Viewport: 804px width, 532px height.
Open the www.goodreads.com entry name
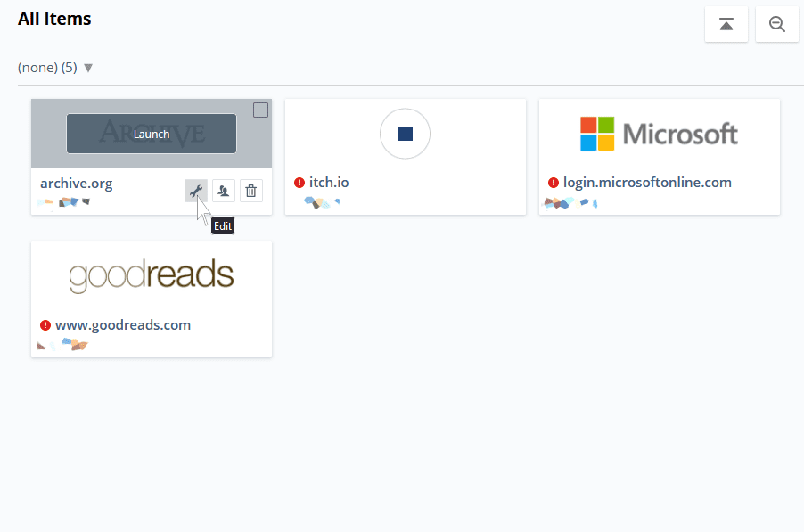[123, 325]
